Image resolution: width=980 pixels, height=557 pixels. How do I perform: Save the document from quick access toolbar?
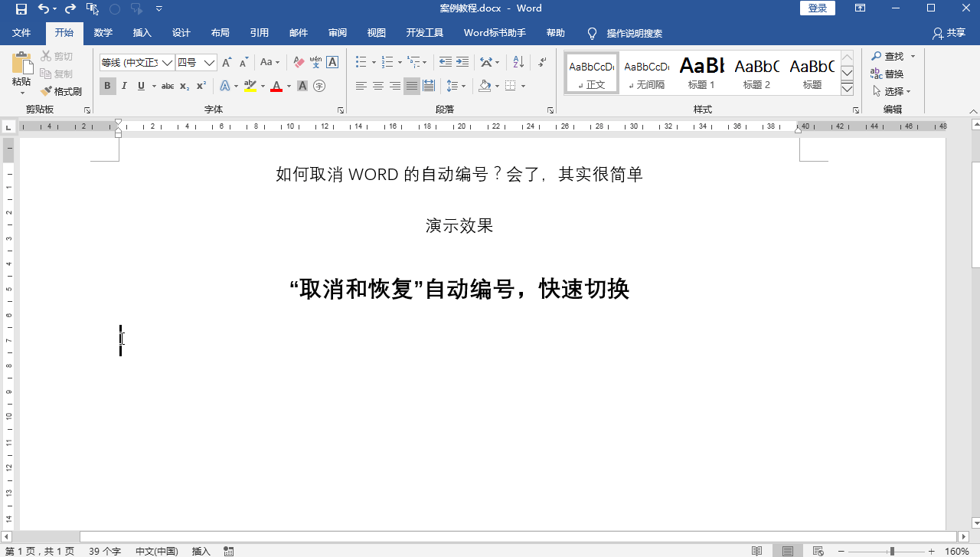21,8
